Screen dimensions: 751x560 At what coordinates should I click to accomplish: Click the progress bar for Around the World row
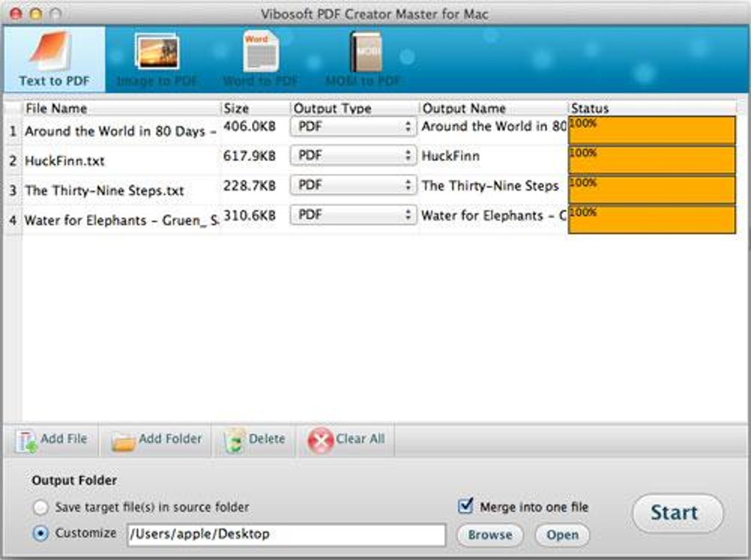pyautogui.click(x=652, y=130)
